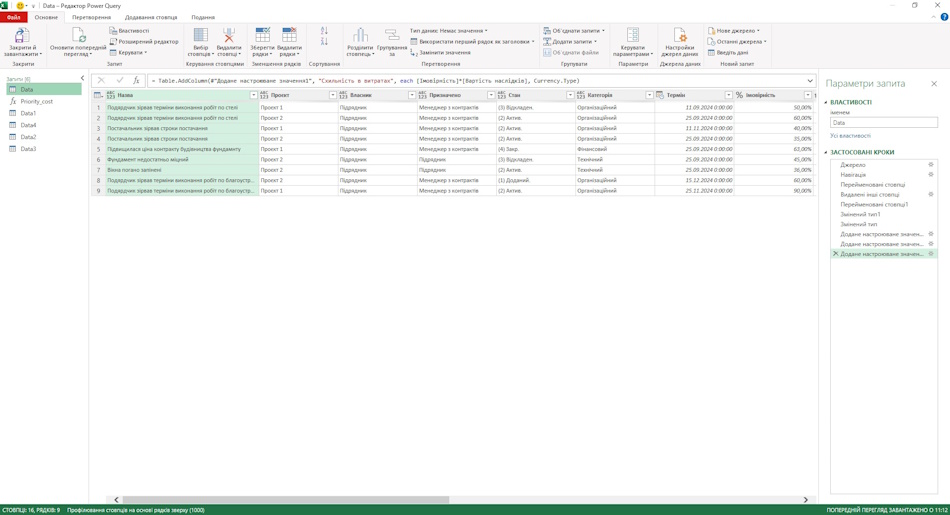Click the Замінити значення tool
This screenshot has height=515, width=950.
[440, 52]
